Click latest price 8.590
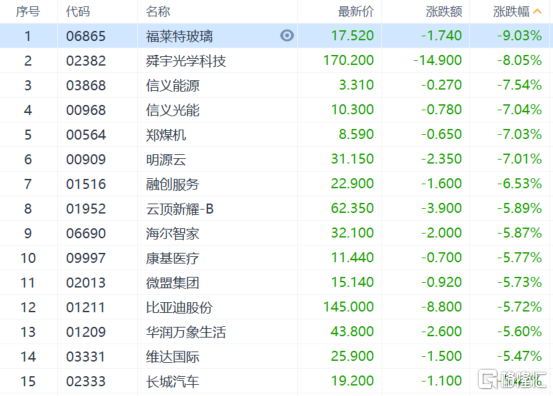 [356, 134]
